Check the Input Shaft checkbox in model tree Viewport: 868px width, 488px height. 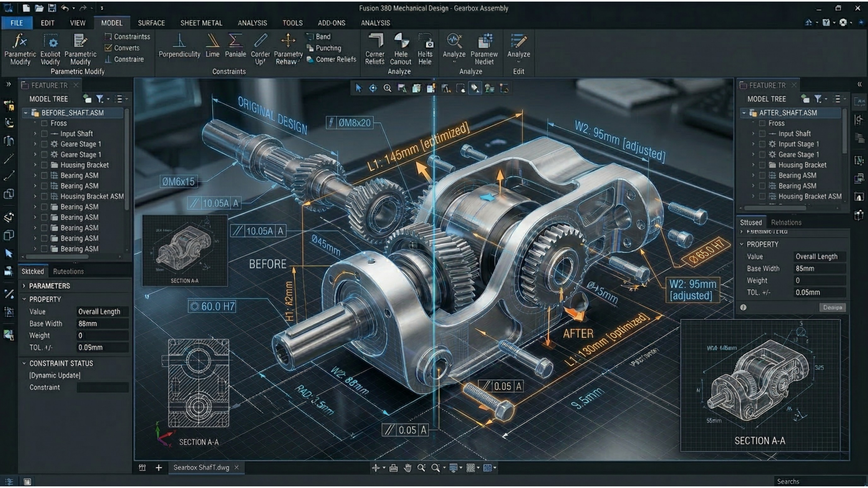coord(45,133)
